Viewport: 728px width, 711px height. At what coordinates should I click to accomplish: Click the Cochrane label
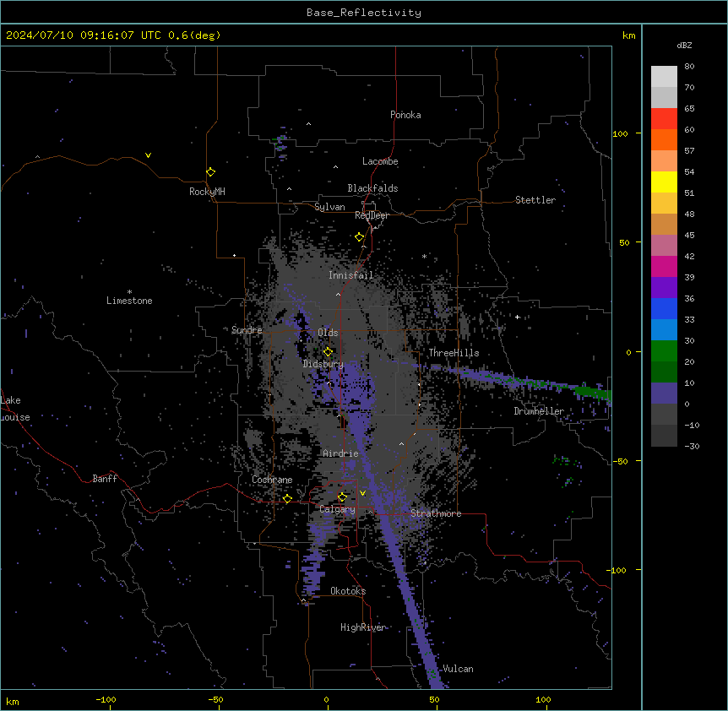coord(272,480)
